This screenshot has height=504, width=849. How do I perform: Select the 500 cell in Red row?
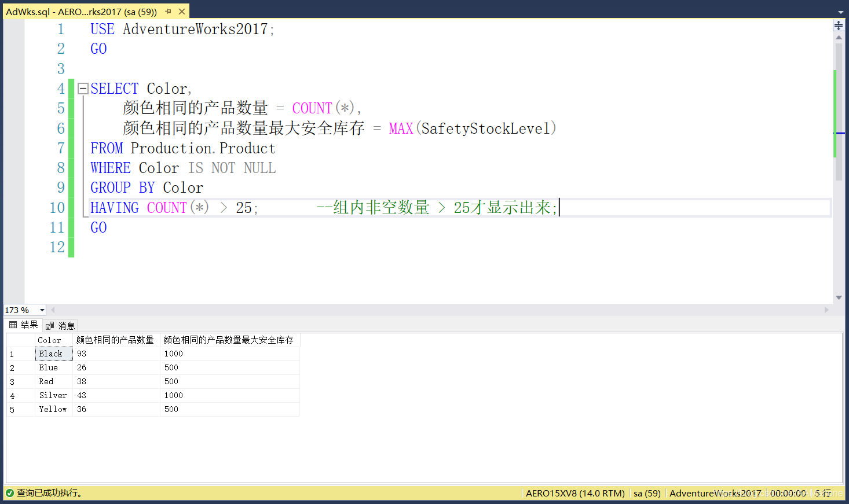pos(230,381)
